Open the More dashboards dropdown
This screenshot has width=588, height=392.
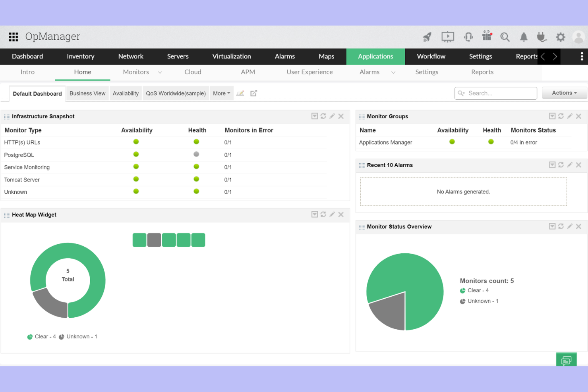[x=221, y=93]
